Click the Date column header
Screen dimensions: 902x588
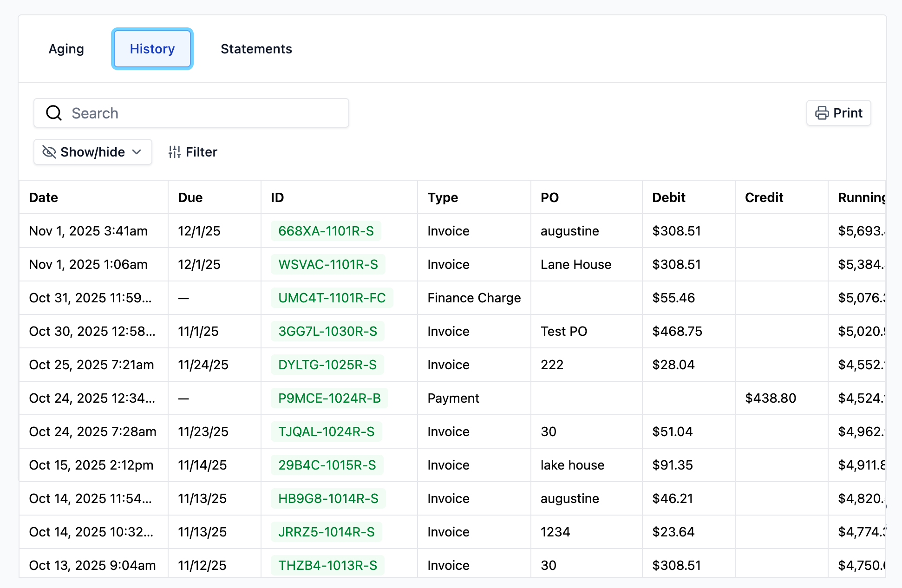(x=44, y=197)
